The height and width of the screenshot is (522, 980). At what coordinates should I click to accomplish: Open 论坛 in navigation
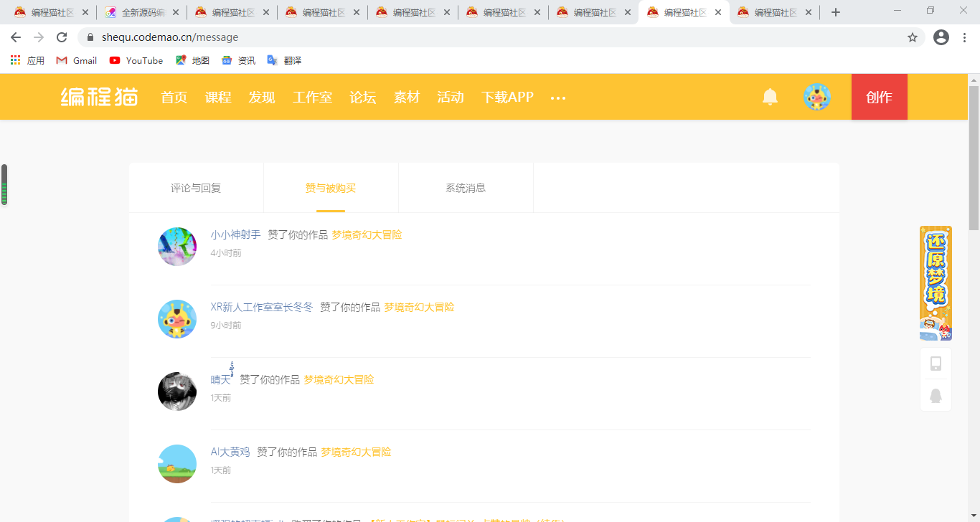coord(363,98)
